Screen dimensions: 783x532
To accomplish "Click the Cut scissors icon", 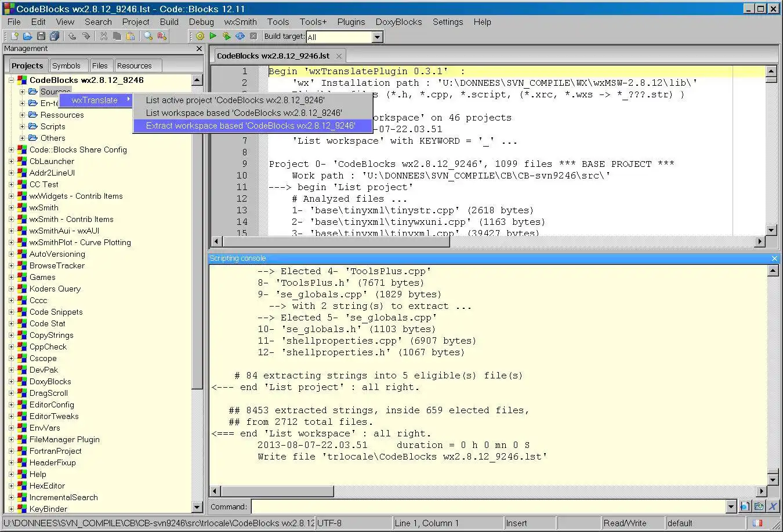I will tap(104, 36).
